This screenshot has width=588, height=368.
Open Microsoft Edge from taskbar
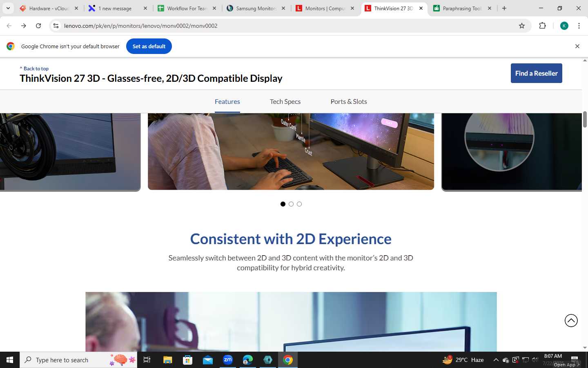point(248,360)
